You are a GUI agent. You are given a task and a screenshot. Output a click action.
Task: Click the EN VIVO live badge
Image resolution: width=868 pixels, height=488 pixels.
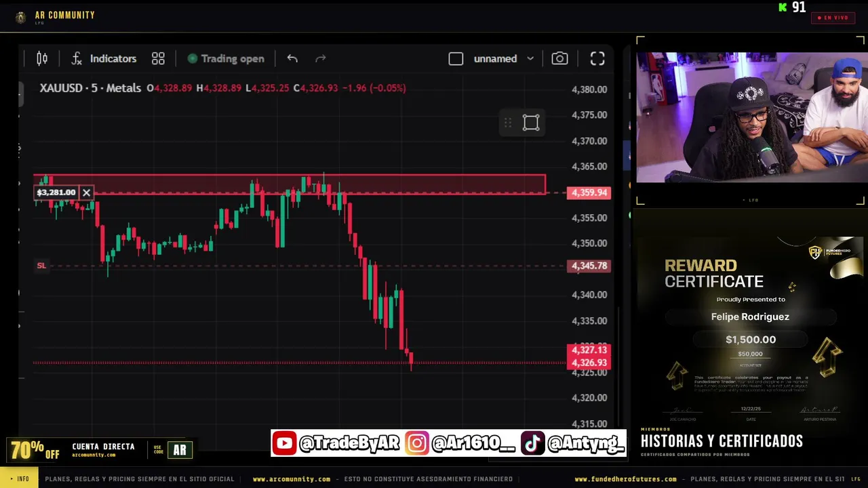(833, 18)
